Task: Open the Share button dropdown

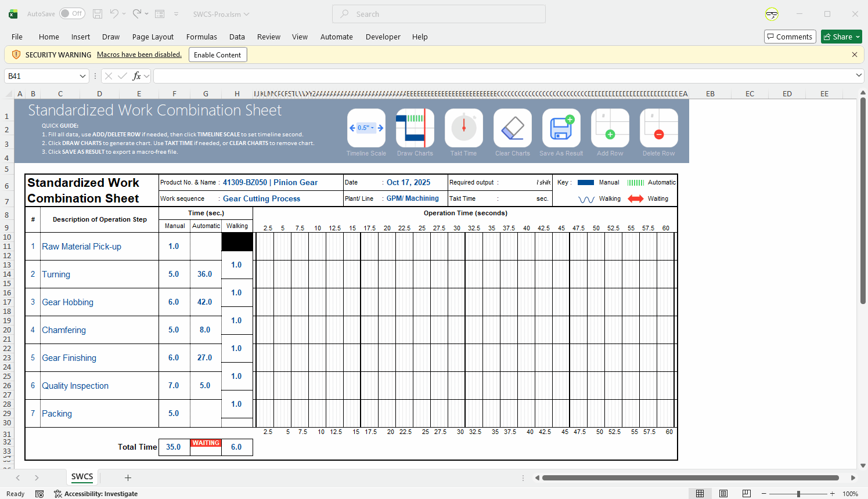Action: 858,37
